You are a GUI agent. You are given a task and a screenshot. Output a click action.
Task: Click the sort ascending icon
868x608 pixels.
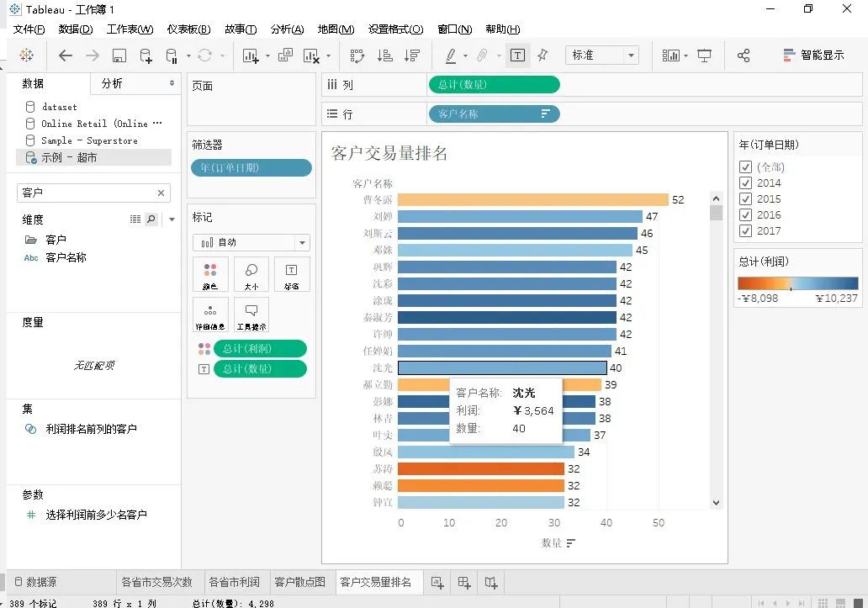tap(384, 56)
